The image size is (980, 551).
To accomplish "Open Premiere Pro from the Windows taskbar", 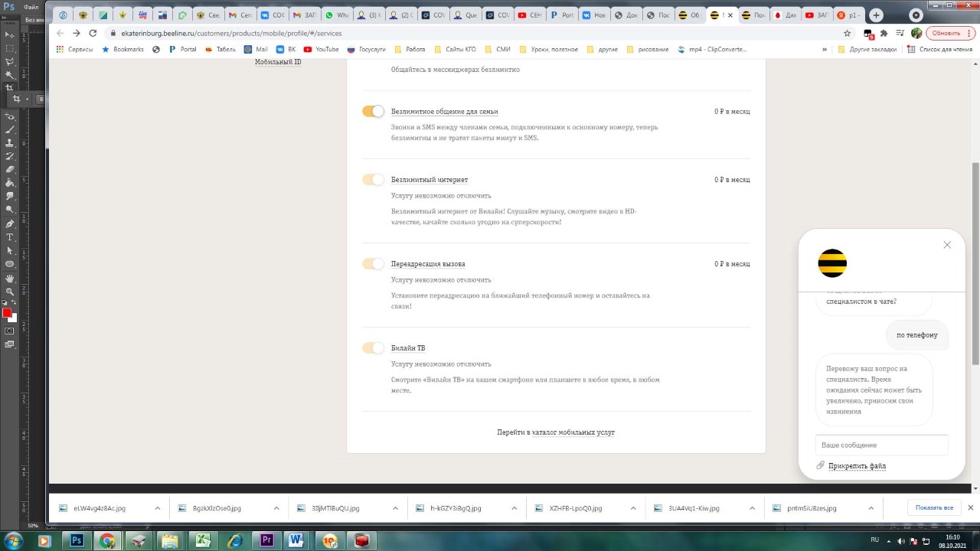I will pos(266,540).
